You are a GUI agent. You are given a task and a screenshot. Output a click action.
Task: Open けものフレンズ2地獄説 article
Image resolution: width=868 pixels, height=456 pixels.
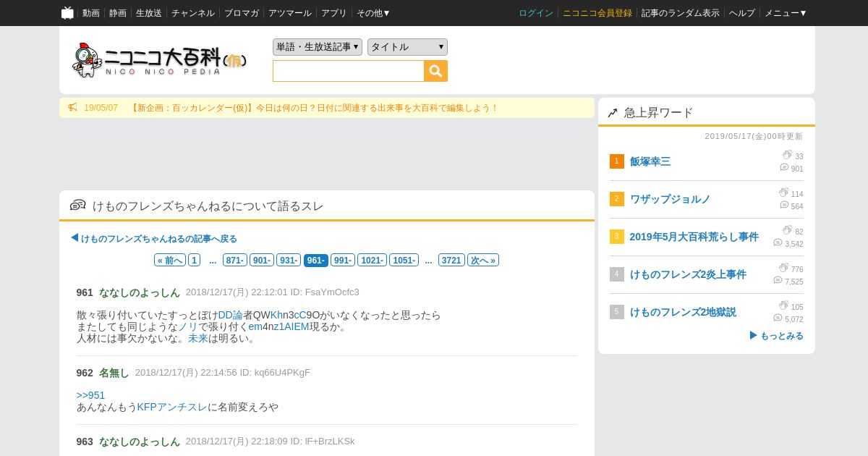(x=683, y=312)
